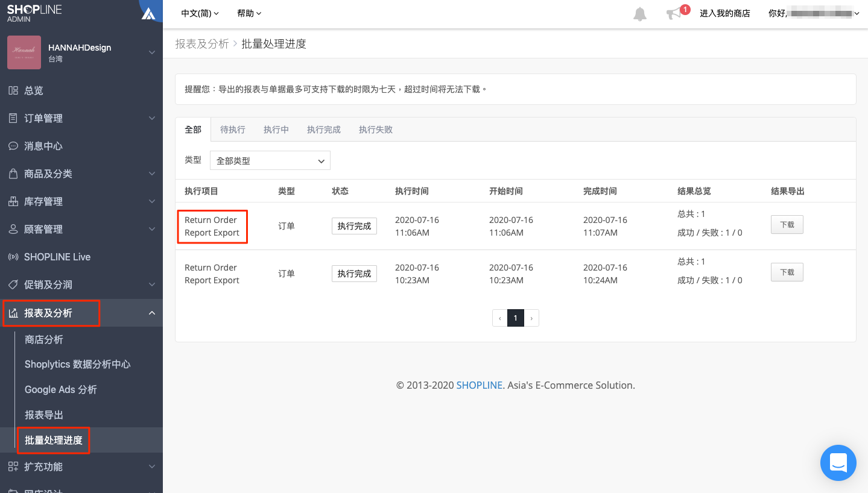Viewport: 868px width, 493px height.
Task: Open the announcements megaphone icon
Action: [x=674, y=14]
